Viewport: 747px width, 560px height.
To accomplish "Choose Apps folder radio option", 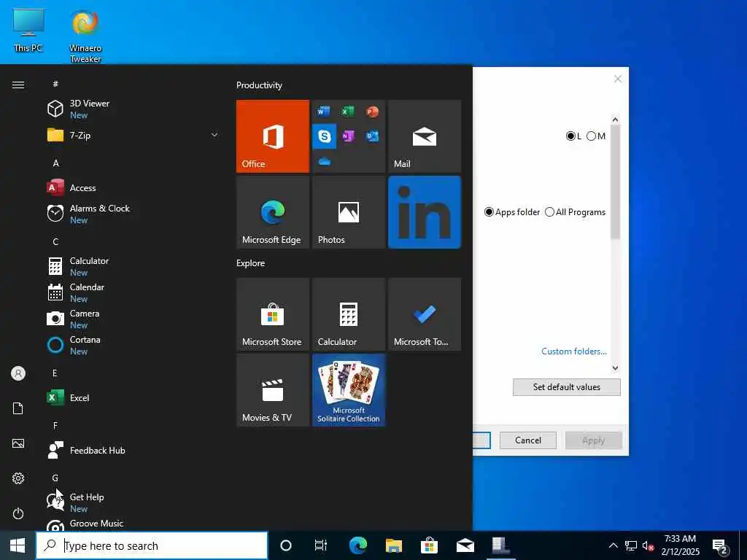I will pyautogui.click(x=512, y=212).
